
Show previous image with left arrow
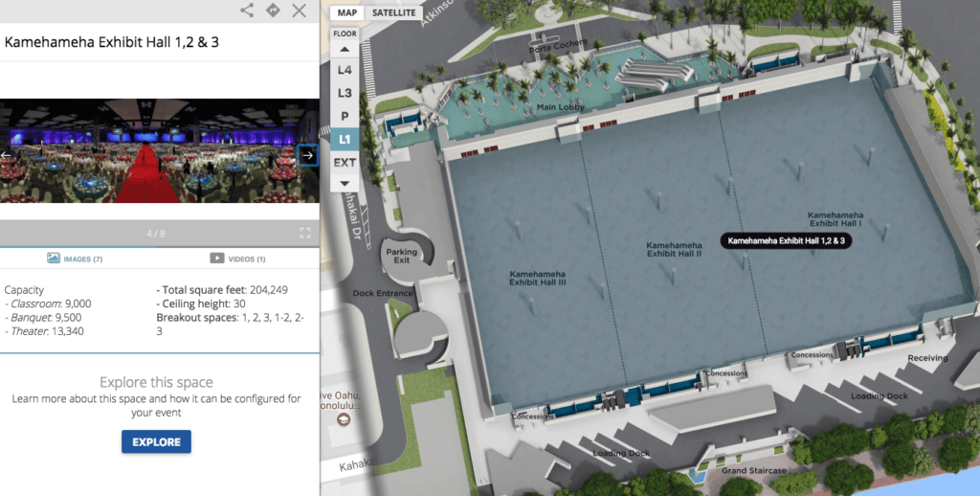pyautogui.click(x=6, y=155)
